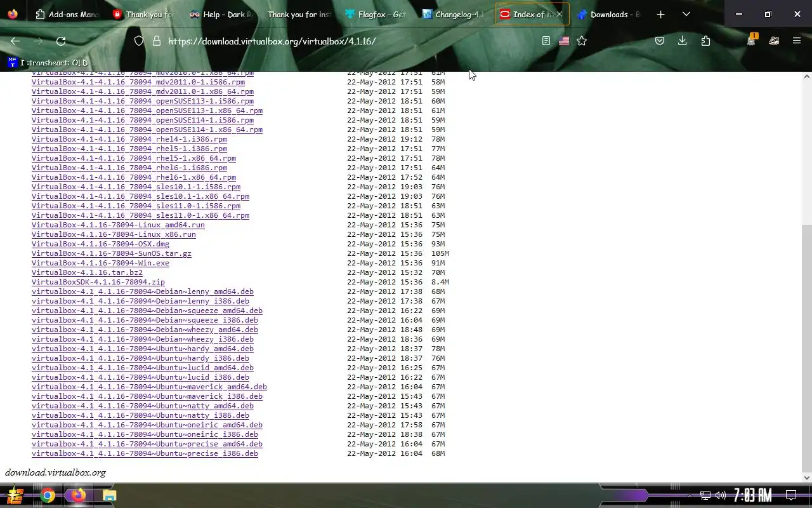Image resolution: width=812 pixels, height=508 pixels.
Task: Click the Firefox logo icon in tab bar
Action: pos(13,14)
